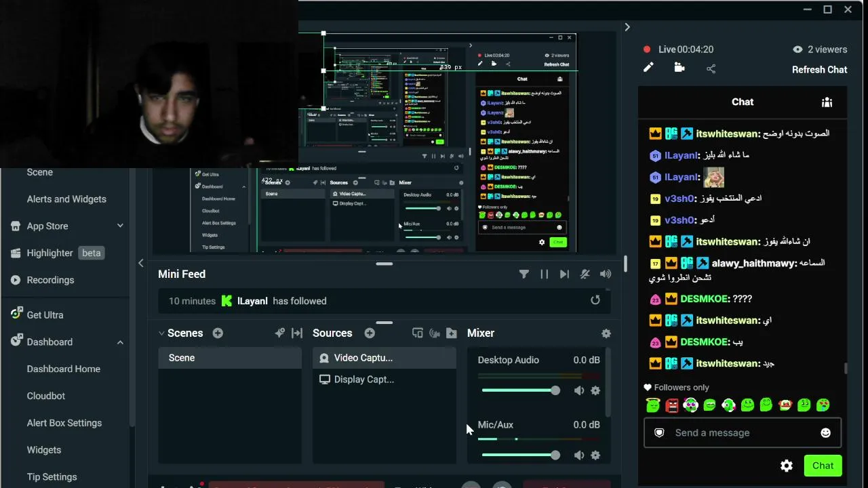Click Get Ultra in sidebar
Image resolution: width=868 pixels, height=488 pixels.
tap(45, 314)
